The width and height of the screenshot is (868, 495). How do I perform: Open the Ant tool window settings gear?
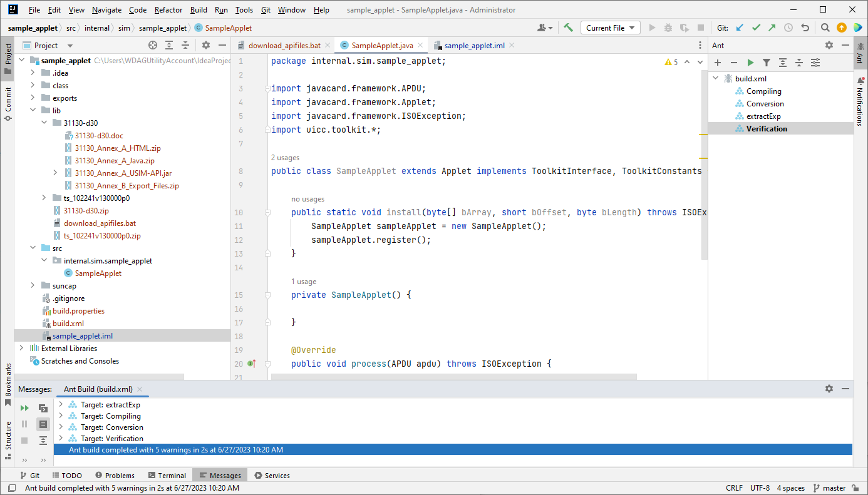829,46
